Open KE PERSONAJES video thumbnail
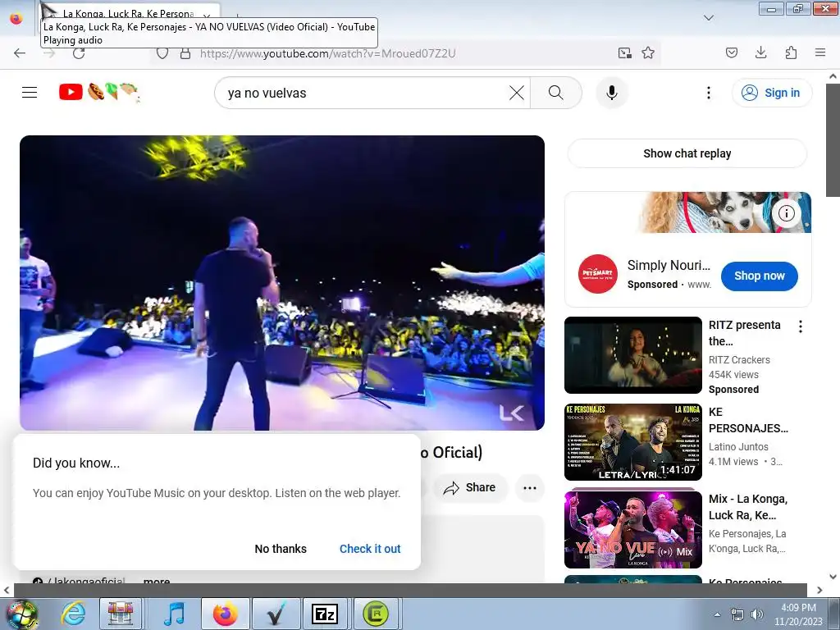 (633, 442)
